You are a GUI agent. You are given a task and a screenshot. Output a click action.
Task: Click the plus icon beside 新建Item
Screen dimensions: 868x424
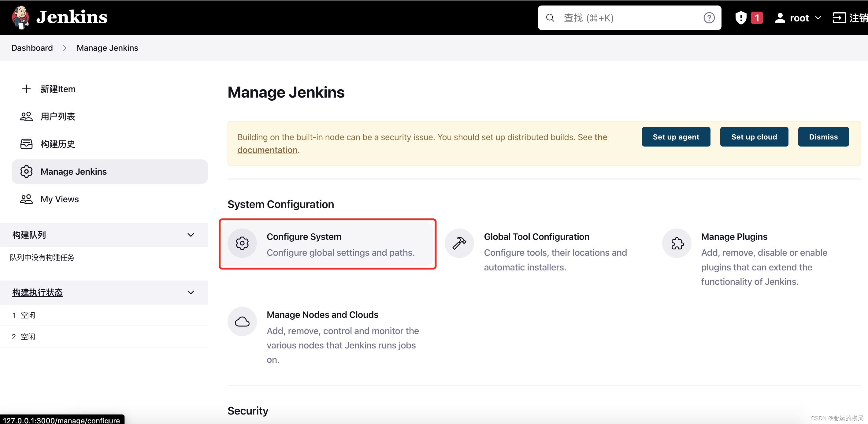(26, 89)
